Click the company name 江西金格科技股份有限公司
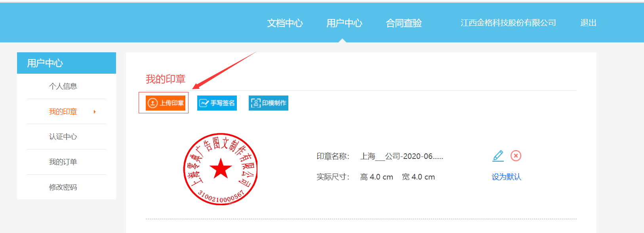This screenshot has height=233, width=644. pos(508,23)
